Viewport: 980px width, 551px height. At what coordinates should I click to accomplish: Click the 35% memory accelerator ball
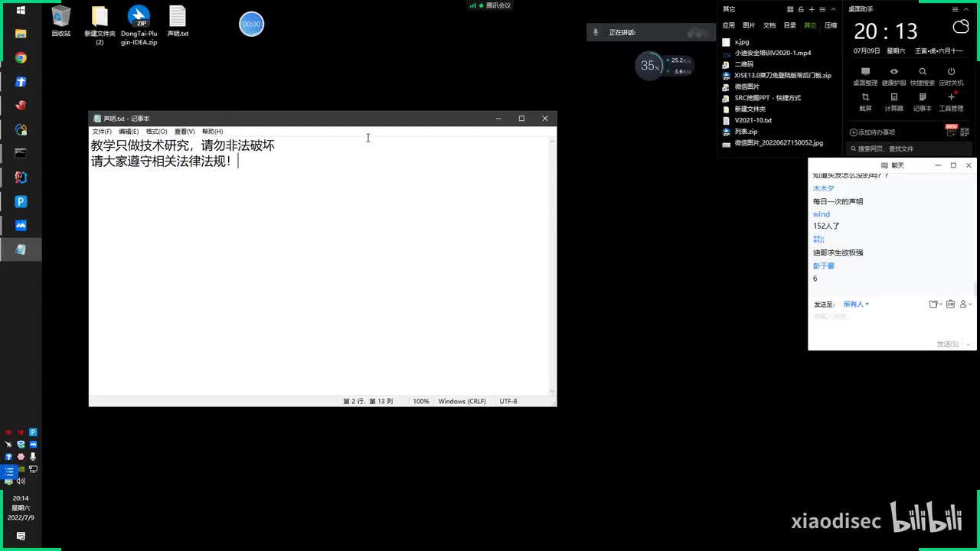pos(649,66)
